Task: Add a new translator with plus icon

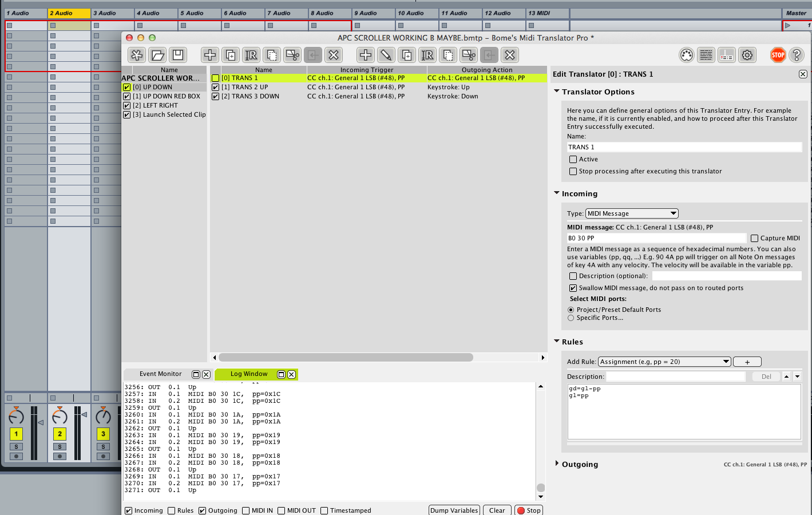Action: click(x=365, y=55)
